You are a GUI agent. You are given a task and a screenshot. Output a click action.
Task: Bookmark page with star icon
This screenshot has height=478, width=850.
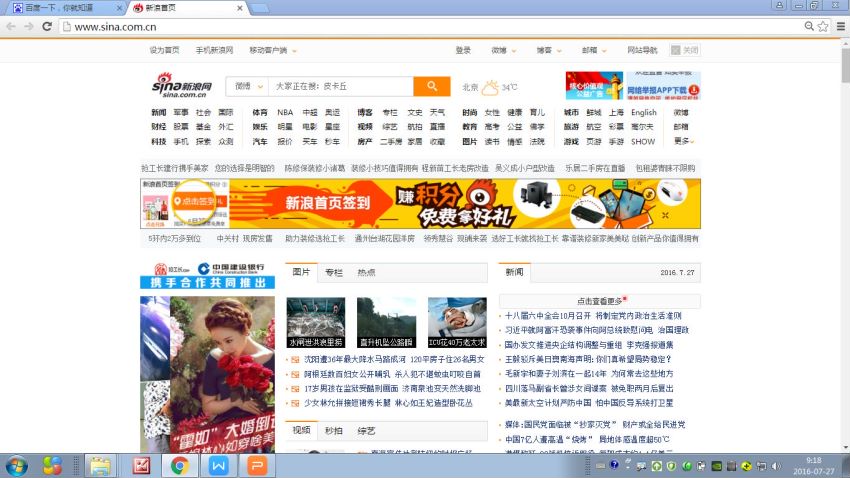click(823, 26)
